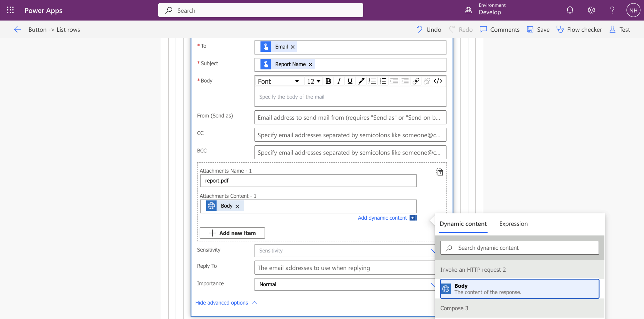This screenshot has width=644, height=319.
Task: Open the font size 12 dropdown
Action: 314,81
